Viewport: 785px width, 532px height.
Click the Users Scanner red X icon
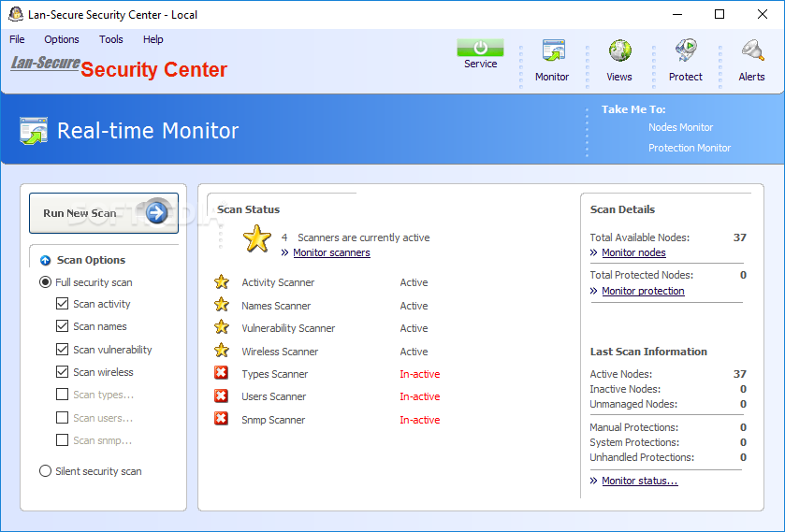pyautogui.click(x=222, y=395)
